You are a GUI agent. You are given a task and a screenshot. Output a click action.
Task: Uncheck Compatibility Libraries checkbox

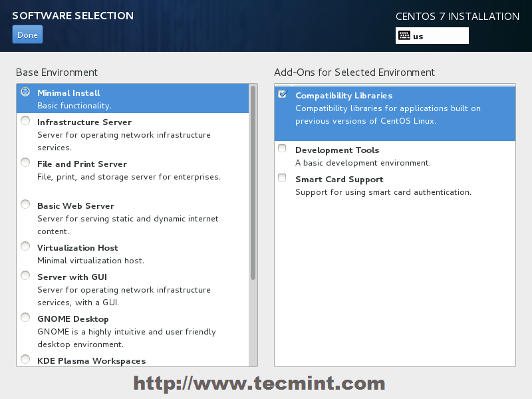click(283, 94)
